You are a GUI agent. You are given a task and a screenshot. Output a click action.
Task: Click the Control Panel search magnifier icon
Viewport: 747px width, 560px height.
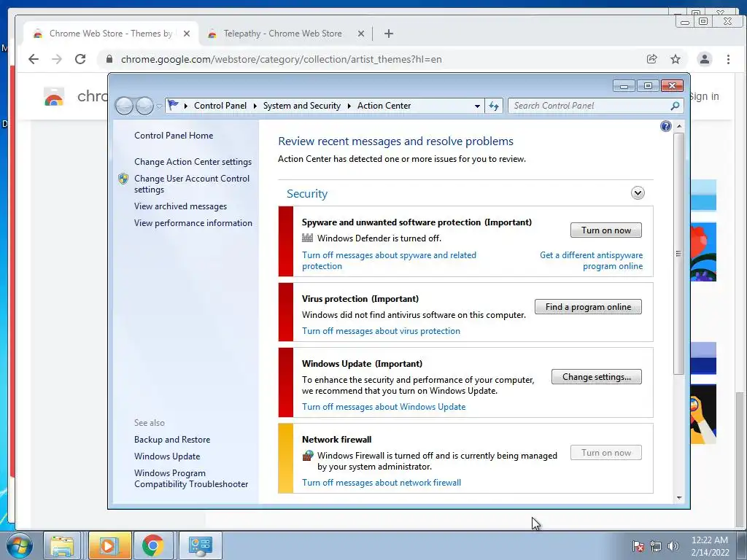pyautogui.click(x=675, y=106)
